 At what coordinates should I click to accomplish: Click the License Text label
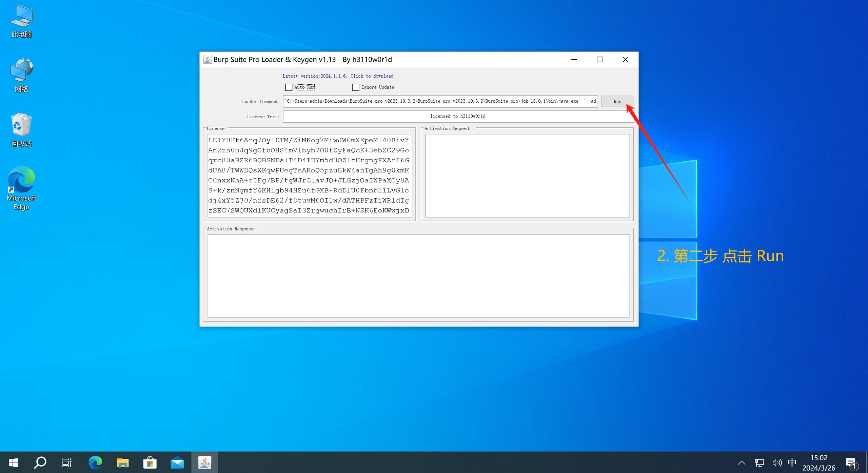263,117
